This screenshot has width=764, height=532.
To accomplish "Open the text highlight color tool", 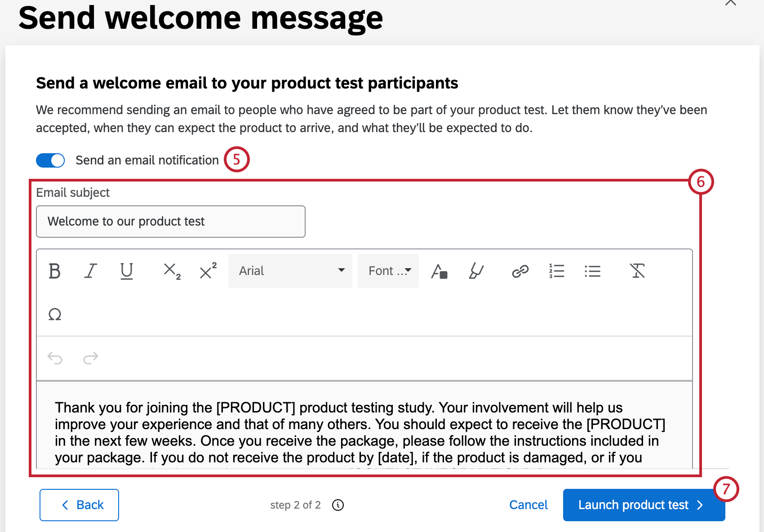I will pos(476,270).
